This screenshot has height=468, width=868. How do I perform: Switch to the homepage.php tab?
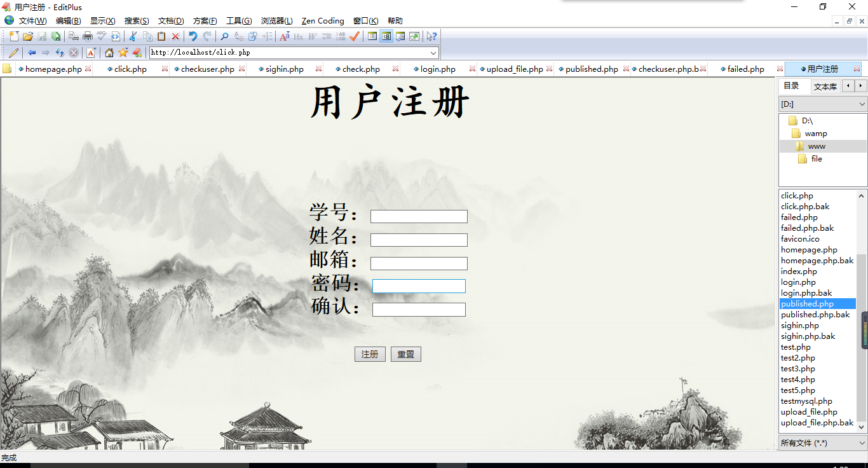(53, 69)
